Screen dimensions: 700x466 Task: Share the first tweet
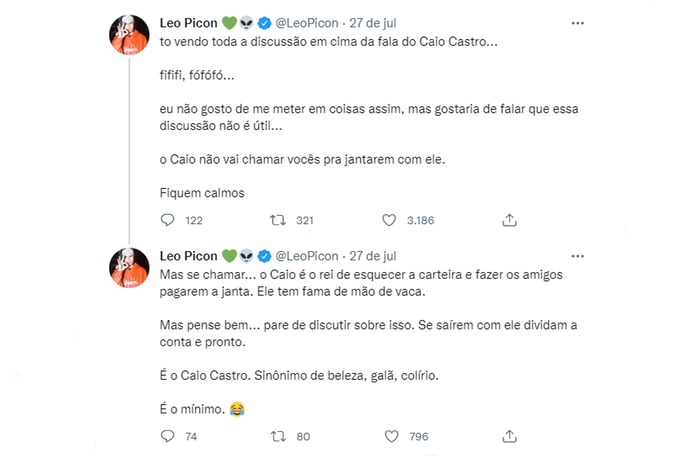coord(509,220)
